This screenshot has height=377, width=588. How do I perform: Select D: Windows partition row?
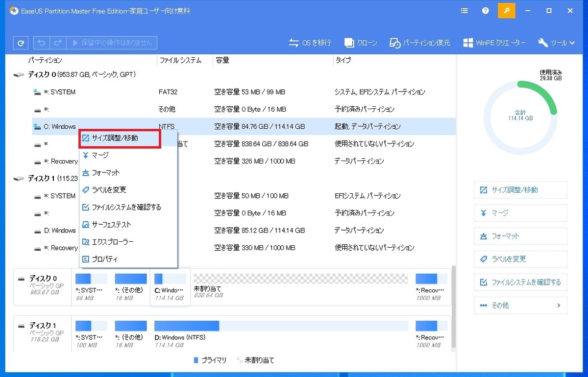click(x=244, y=231)
